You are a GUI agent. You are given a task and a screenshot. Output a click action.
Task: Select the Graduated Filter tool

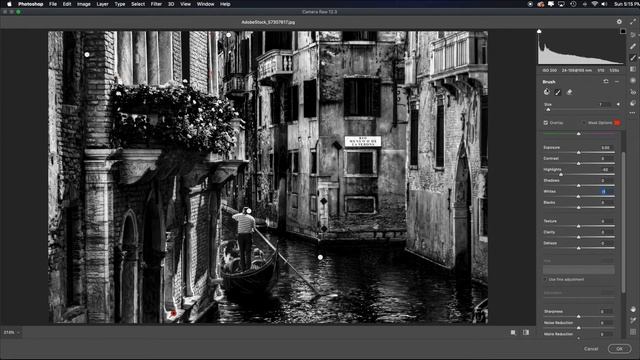tap(633, 69)
